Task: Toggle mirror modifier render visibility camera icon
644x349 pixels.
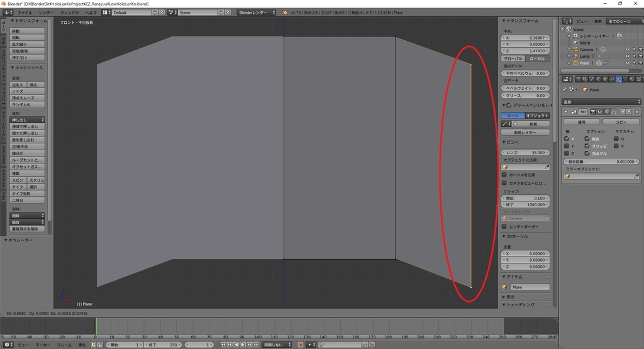Action: pos(593,112)
